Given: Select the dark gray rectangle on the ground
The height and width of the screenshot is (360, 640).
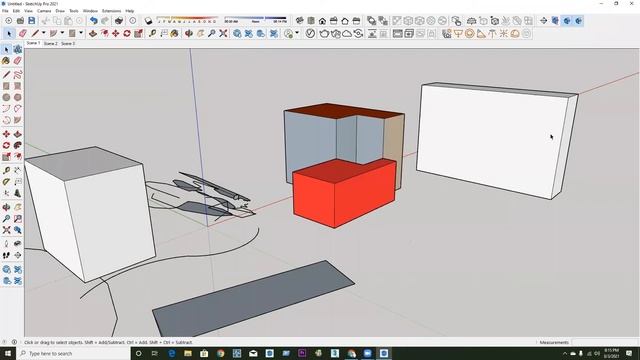Looking at the screenshot, I should coord(253,298).
